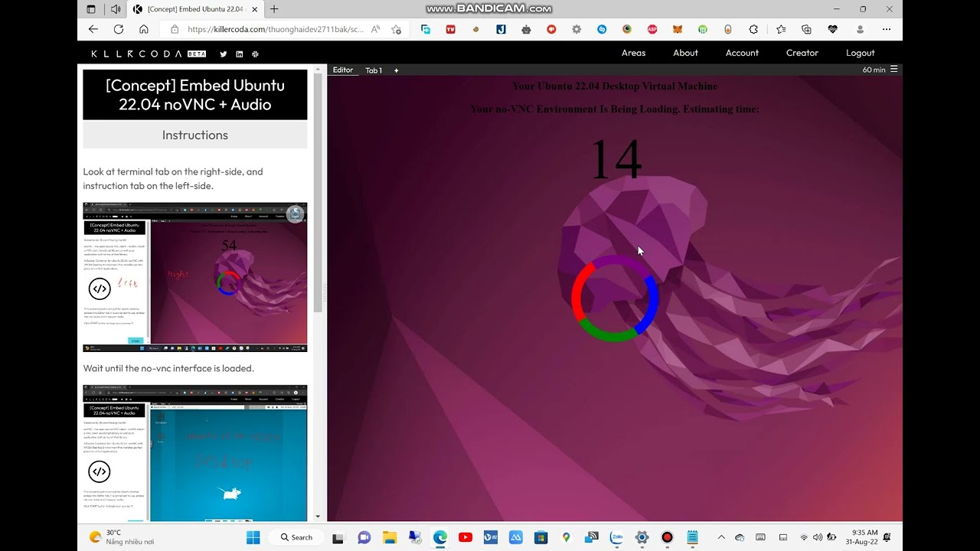980x551 pixels.
Task: Open a new browser tab
Action: pyautogui.click(x=274, y=9)
